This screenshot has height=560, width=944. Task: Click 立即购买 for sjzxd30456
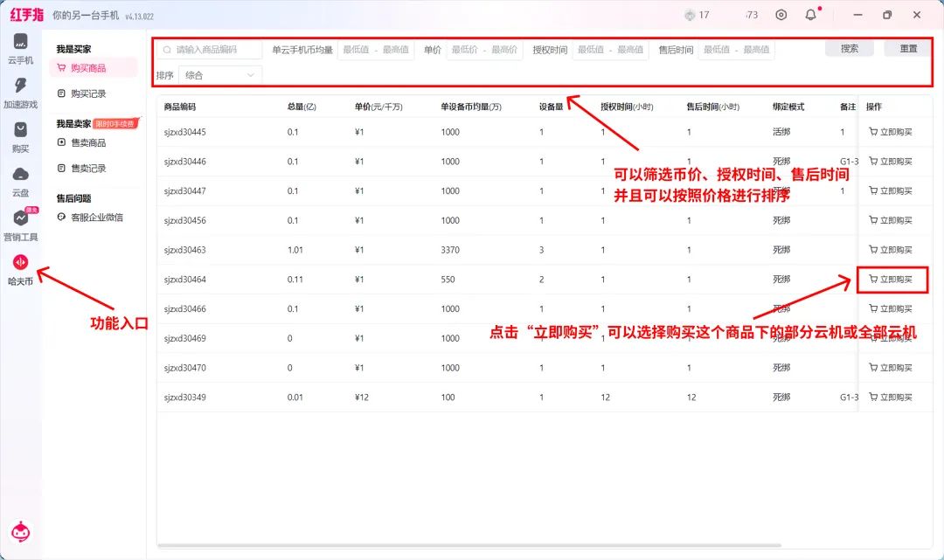pos(891,220)
